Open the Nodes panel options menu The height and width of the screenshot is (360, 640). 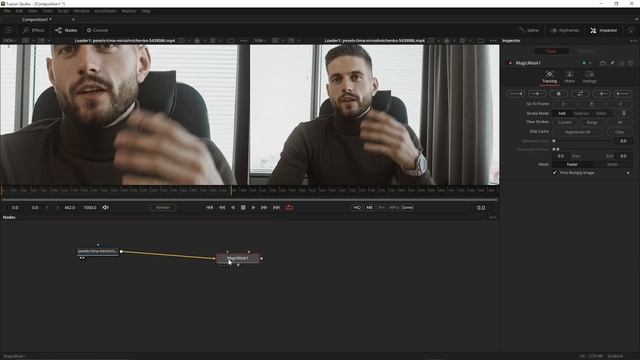pyautogui.click(x=493, y=217)
